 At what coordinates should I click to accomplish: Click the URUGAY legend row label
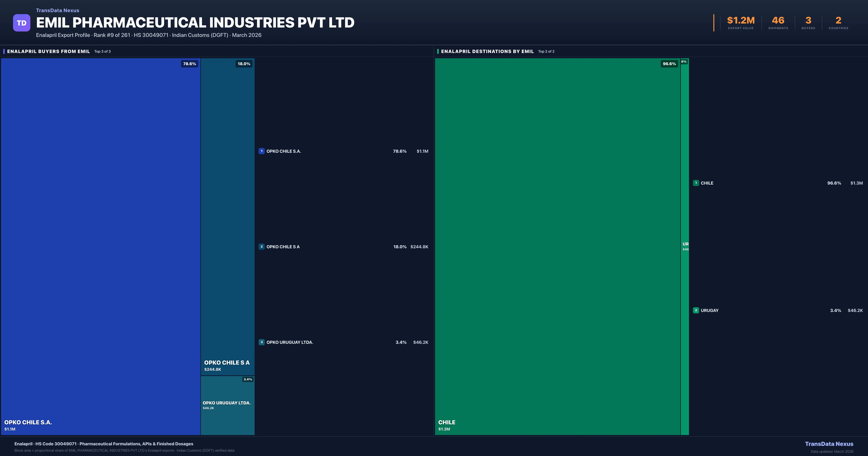point(710,310)
